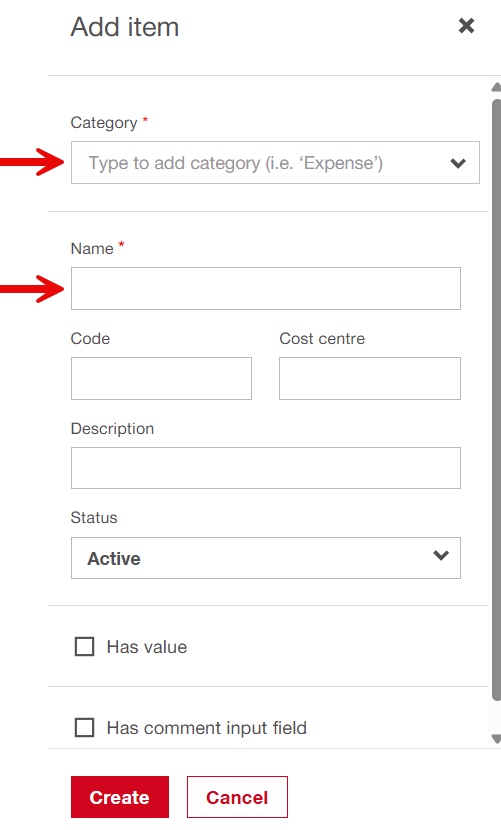The width and height of the screenshot is (501, 830).
Task: Click the Code text field
Action: coord(162,378)
